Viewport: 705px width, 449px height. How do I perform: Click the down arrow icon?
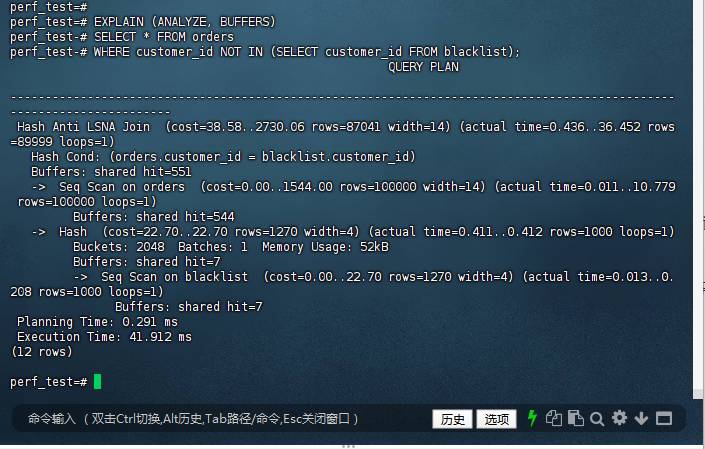pyautogui.click(x=641, y=418)
